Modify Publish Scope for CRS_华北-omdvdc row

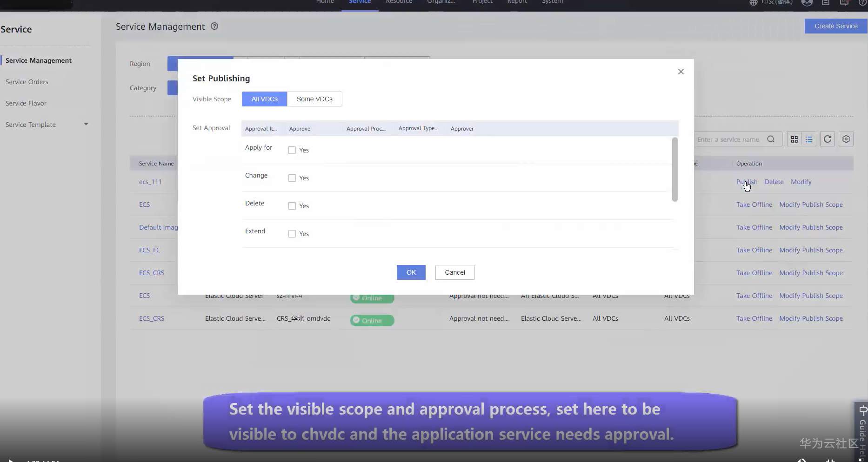pyautogui.click(x=811, y=318)
